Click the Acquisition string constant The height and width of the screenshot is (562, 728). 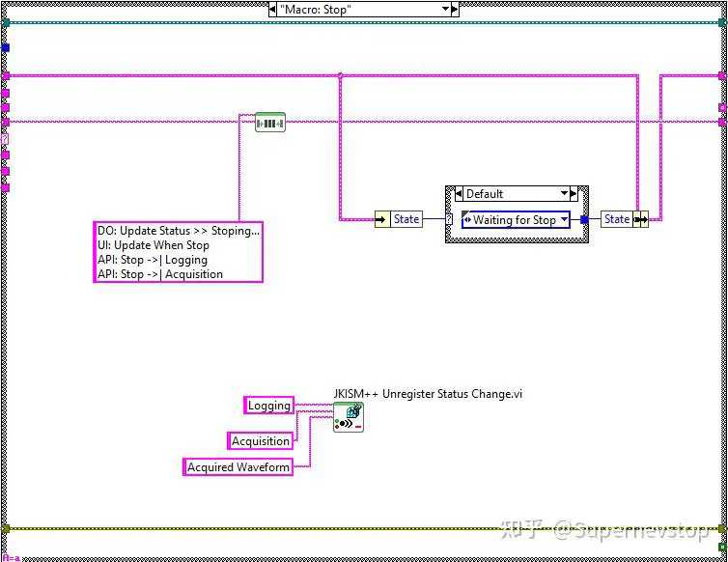(x=261, y=440)
